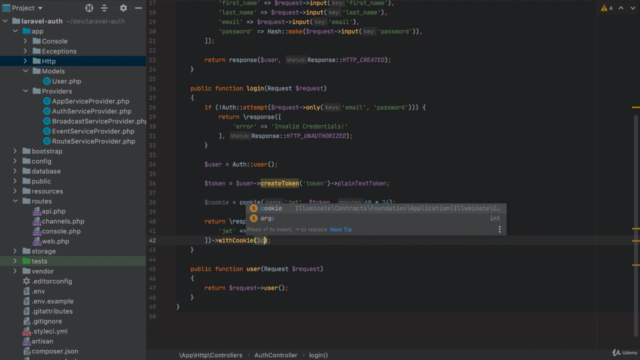Expand the database folder
The image size is (640, 360).
pyautogui.click(x=16, y=171)
